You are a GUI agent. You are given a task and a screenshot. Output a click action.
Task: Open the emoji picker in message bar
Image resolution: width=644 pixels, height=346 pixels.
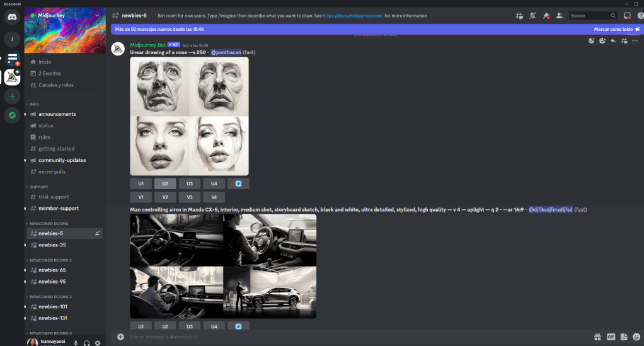click(x=636, y=337)
